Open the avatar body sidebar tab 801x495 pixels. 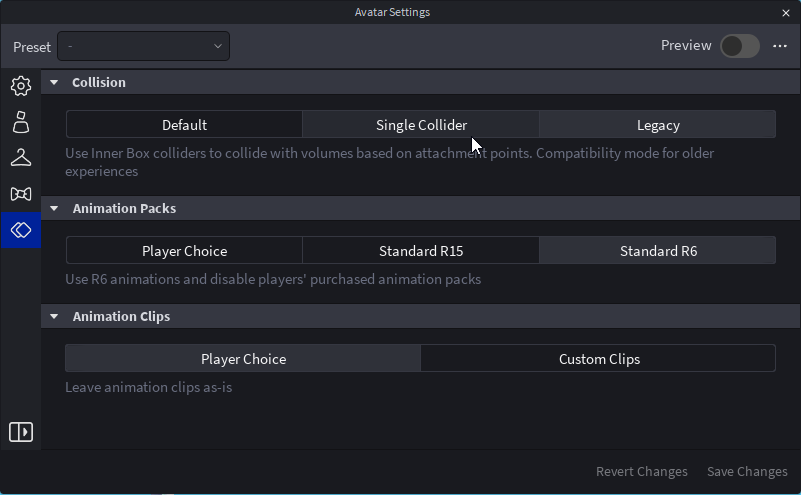(x=20, y=122)
